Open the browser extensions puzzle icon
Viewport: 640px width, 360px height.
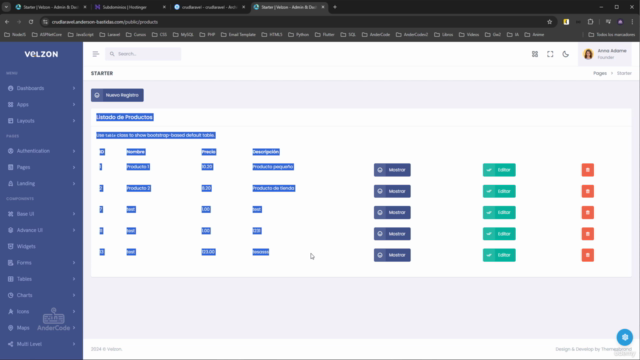click(x=590, y=22)
